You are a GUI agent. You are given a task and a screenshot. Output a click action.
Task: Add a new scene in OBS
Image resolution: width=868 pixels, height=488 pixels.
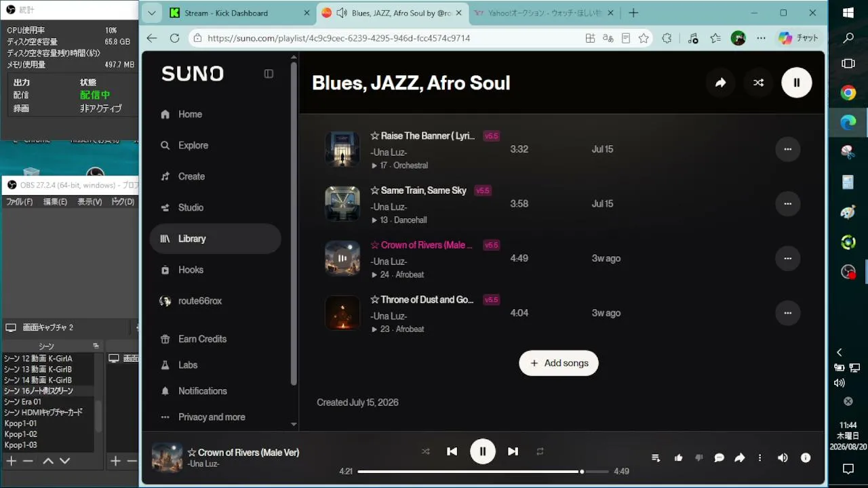pyautogui.click(x=12, y=461)
